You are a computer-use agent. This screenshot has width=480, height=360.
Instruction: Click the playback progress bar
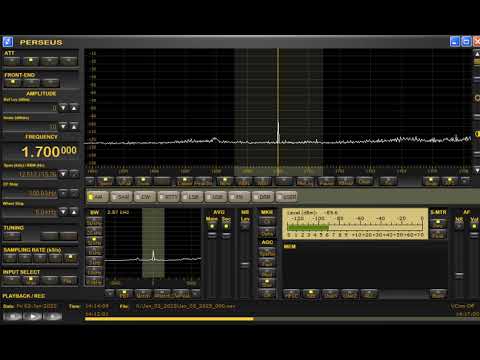pyautogui.click(x=282, y=319)
